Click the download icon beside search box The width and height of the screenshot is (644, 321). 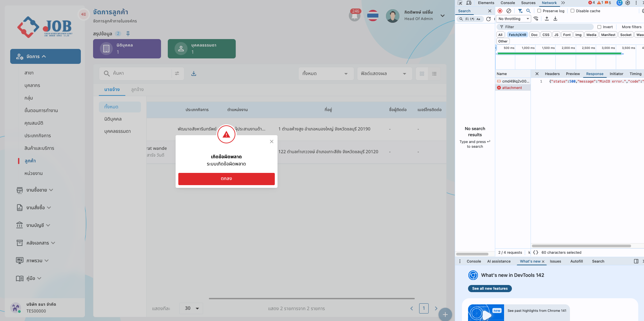(x=194, y=74)
